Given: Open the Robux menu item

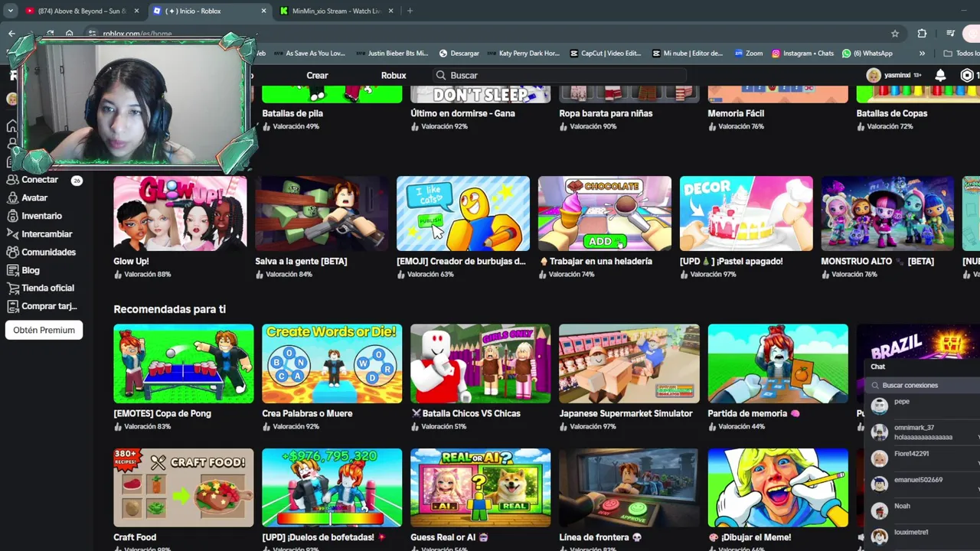Looking at the screenshot, I should point(394,75).
